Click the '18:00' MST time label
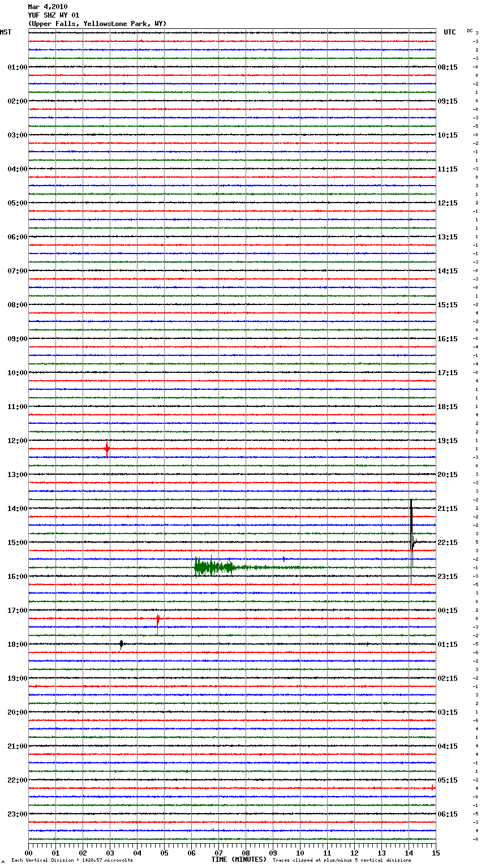 click(18, 644)
